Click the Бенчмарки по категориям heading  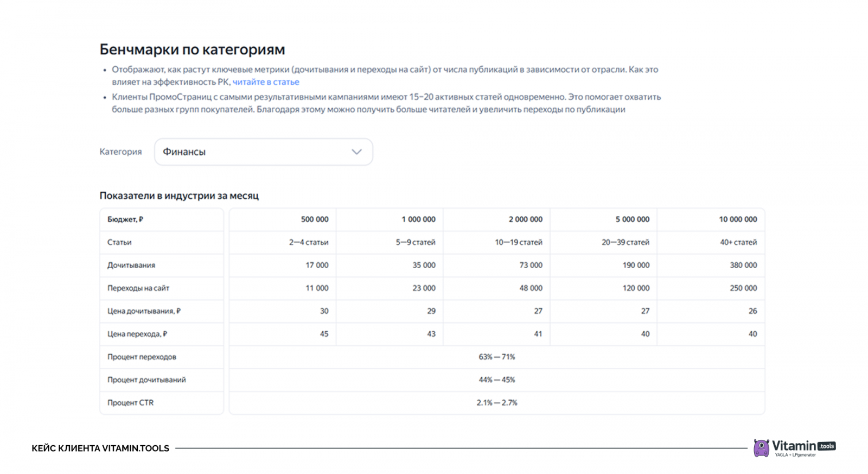coord(192,49)
